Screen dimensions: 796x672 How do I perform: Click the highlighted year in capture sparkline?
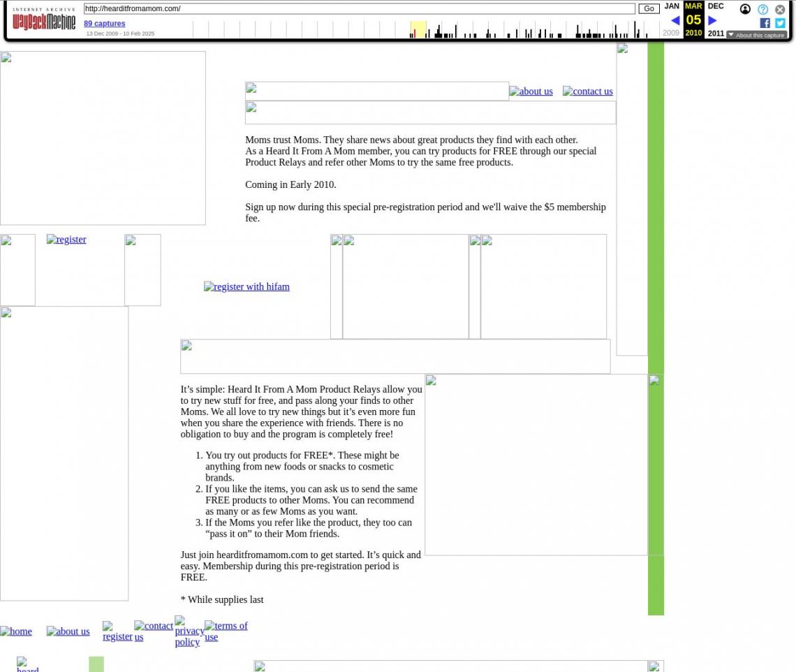click(418, 29)
